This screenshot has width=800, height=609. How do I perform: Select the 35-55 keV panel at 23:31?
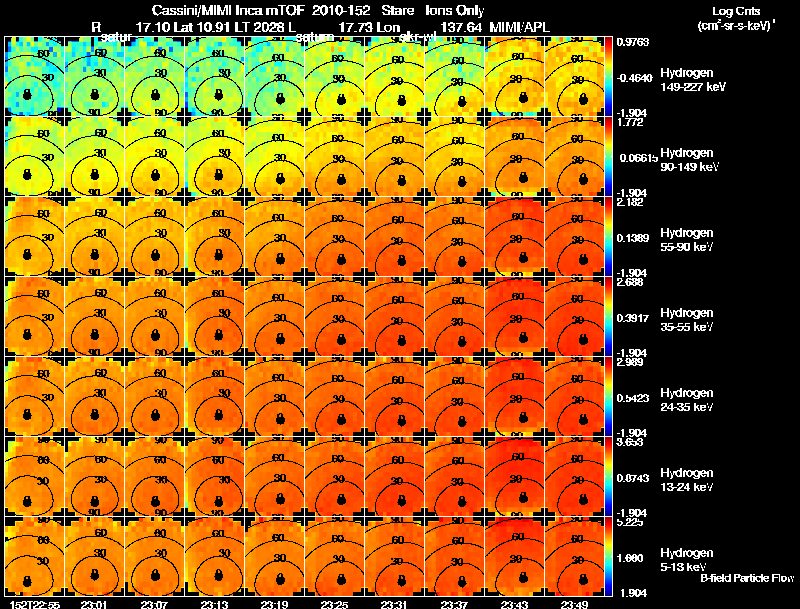click(394, 317)
